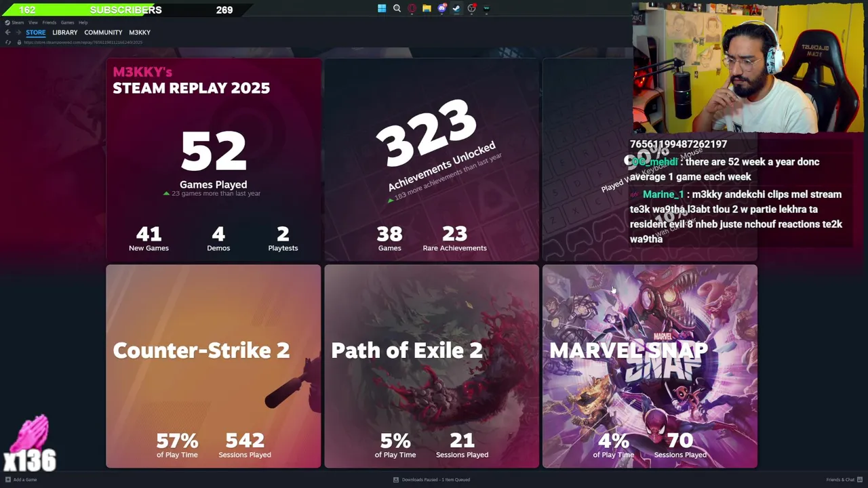This screenshot has height=488, width=868.
Task: Click Add a Game link
Action: (25, 480)
